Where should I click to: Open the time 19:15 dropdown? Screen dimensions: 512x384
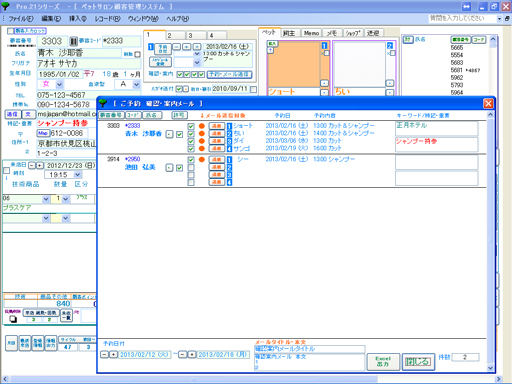point(78,175)
